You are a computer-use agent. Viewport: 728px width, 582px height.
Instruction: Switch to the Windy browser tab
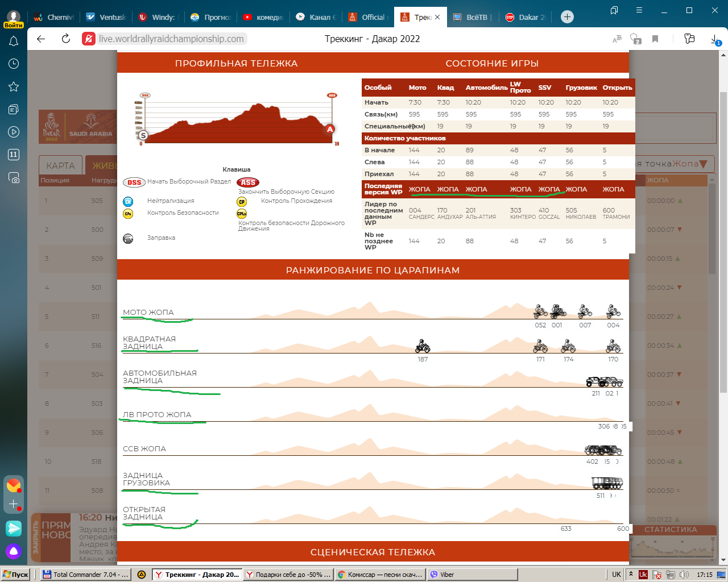158,17
